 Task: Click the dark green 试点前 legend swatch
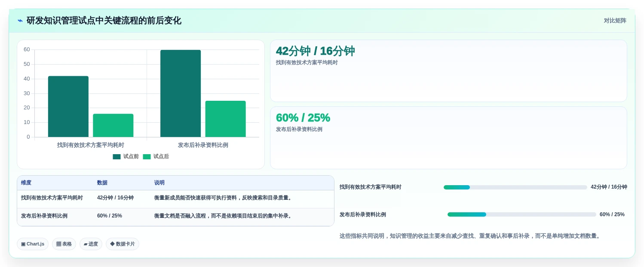pos(117,157)
